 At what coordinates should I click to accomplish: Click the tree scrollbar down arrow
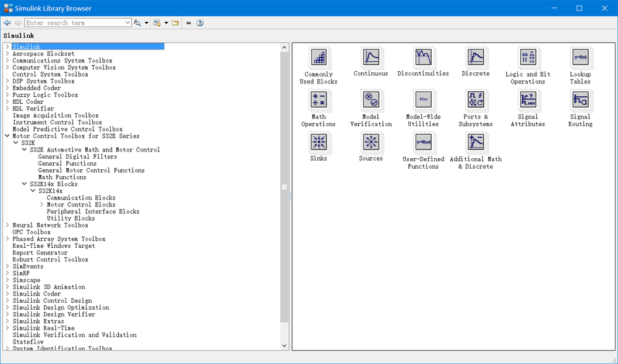(284, 346)
